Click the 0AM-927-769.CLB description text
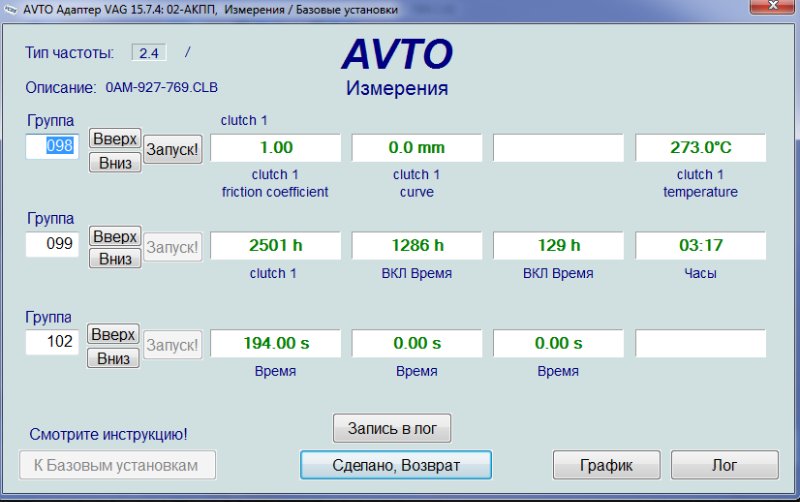This screenshot has width=800, height=502. [161, 87]
